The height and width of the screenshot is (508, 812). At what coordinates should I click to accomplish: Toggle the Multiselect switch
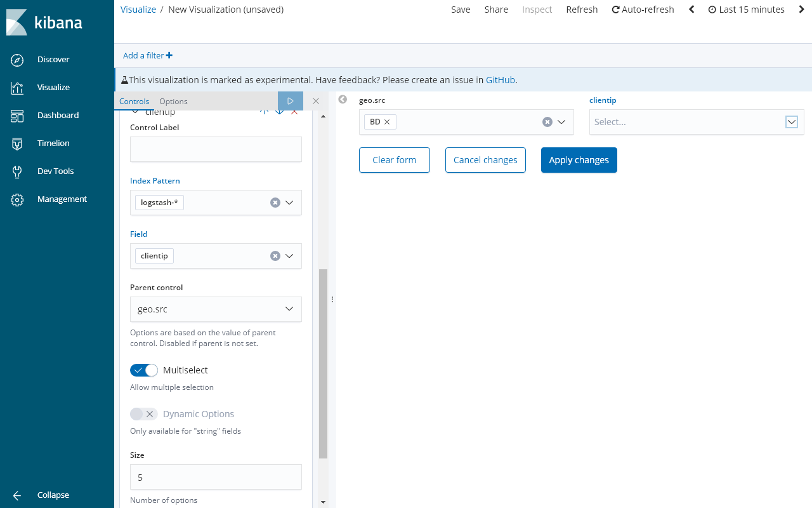[144, 370]
